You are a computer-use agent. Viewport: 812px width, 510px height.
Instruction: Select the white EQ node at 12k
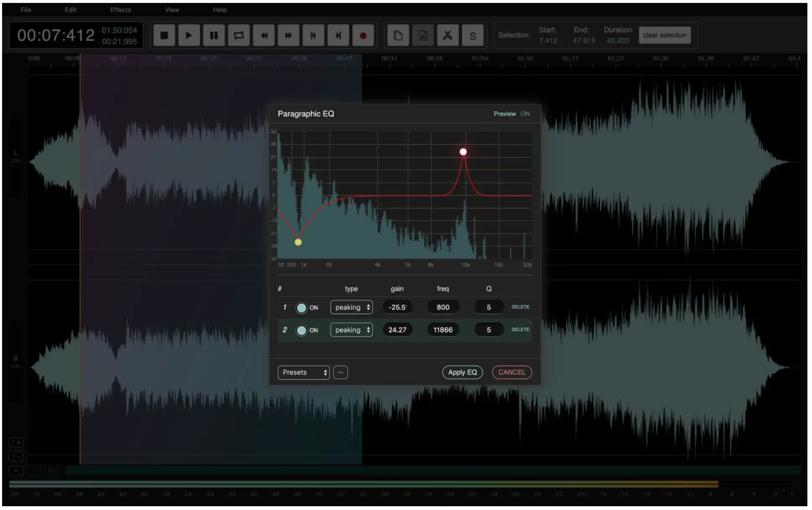point(463,152)
